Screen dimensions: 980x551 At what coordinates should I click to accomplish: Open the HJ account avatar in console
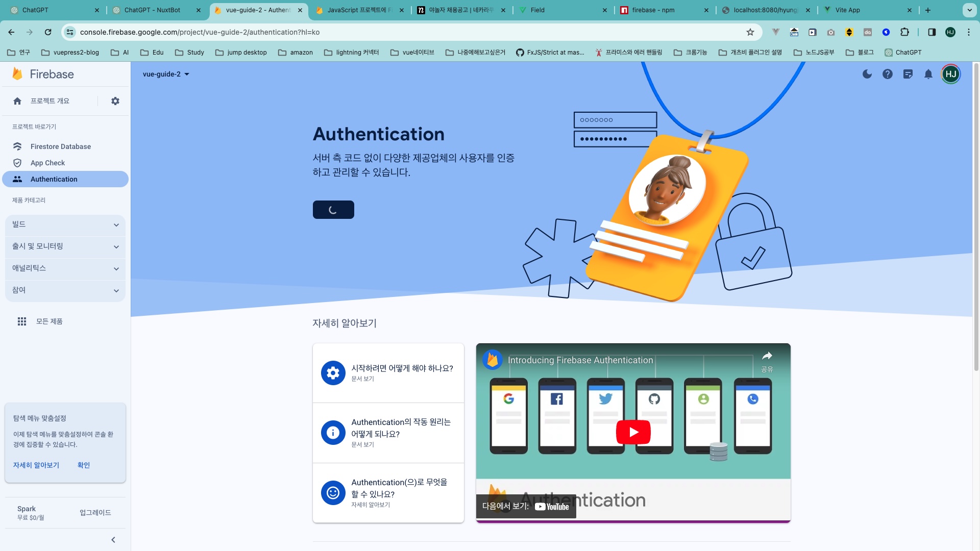[x=951, y=74]
